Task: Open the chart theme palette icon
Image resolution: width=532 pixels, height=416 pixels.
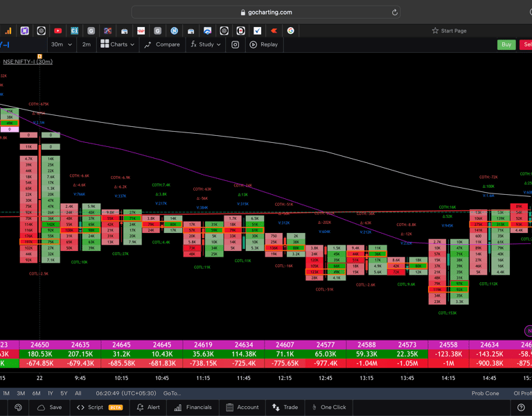Action: click(x=18, y=407)
